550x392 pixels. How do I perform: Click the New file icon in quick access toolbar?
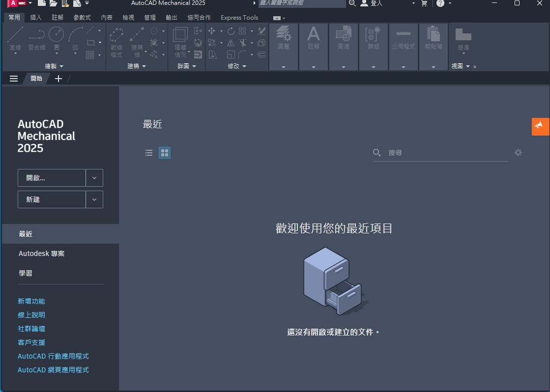(x=41, y=3)
